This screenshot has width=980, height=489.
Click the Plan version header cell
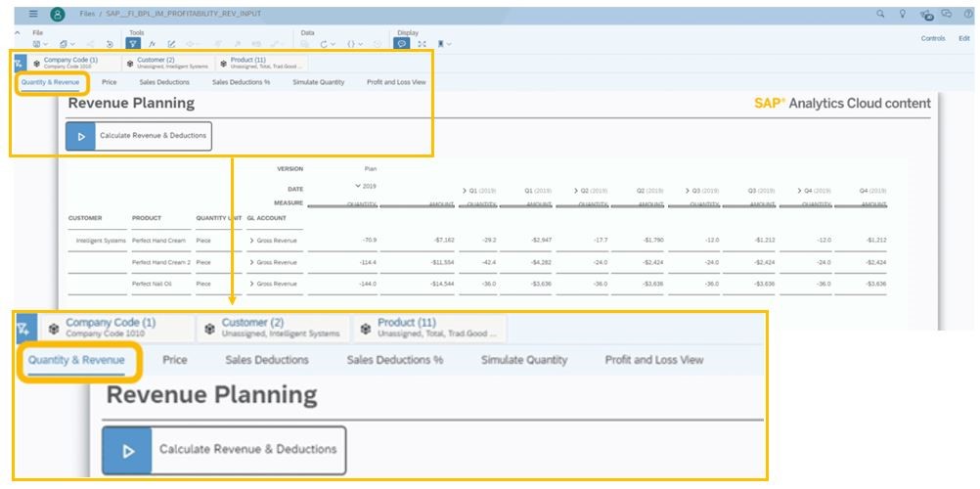[371, 169]
